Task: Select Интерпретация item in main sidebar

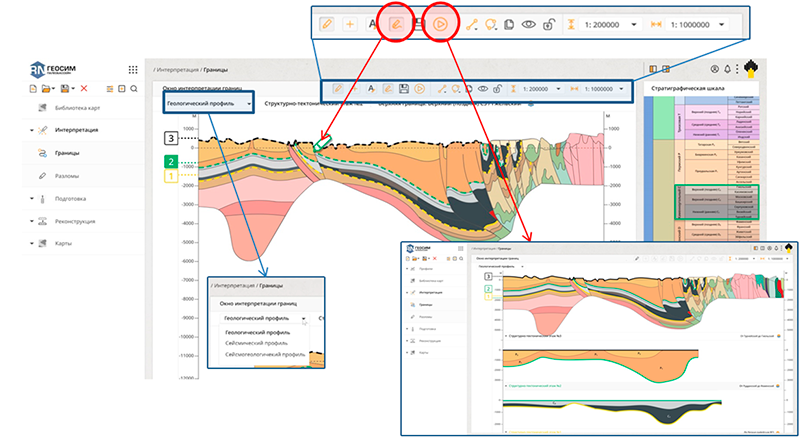Action: click(77, 130)
